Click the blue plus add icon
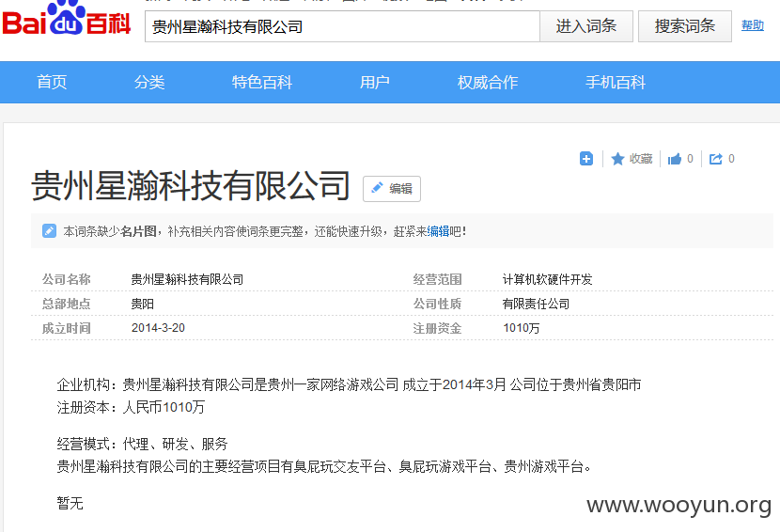This screenshot has height=532, width=780. (x=586, y=159)
